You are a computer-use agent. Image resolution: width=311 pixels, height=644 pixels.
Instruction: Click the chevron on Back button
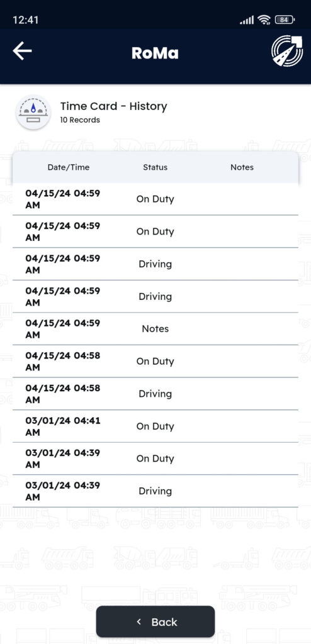click(x=139, y=622)
